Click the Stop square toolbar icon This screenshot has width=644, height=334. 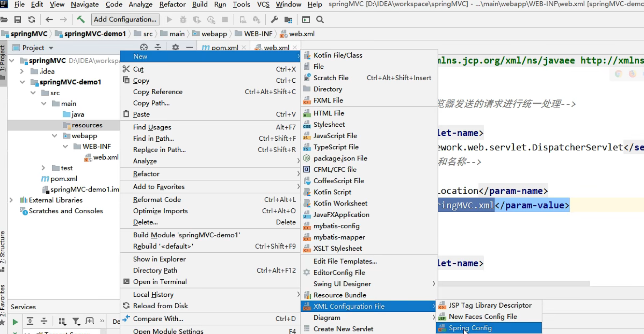[x=225, y=20]
